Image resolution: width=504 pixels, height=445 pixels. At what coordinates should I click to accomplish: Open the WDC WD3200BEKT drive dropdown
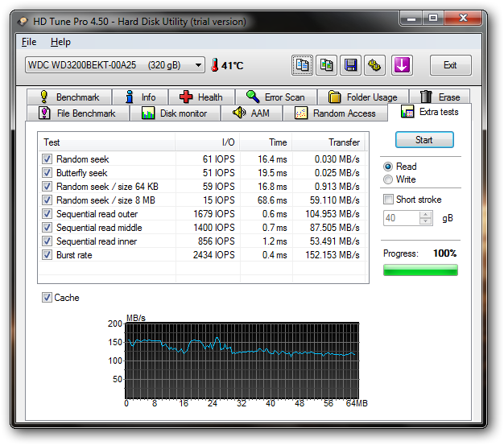coord(198,65)
